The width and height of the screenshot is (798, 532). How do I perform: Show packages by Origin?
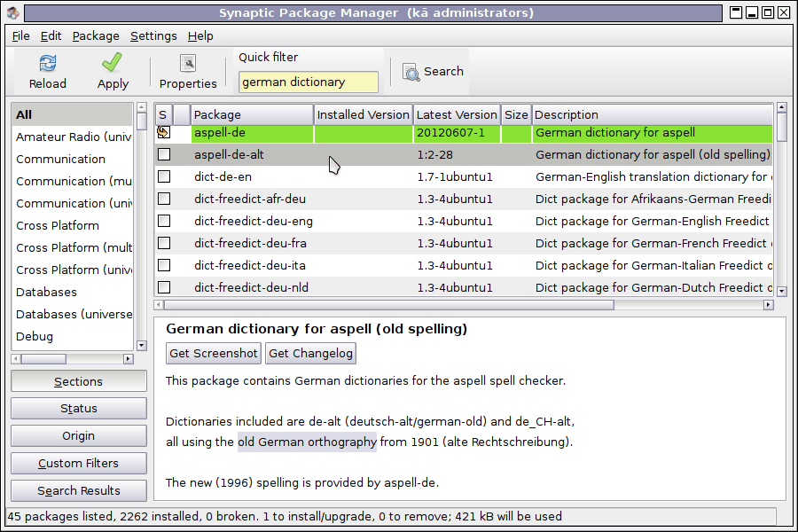tap(78, 435)
